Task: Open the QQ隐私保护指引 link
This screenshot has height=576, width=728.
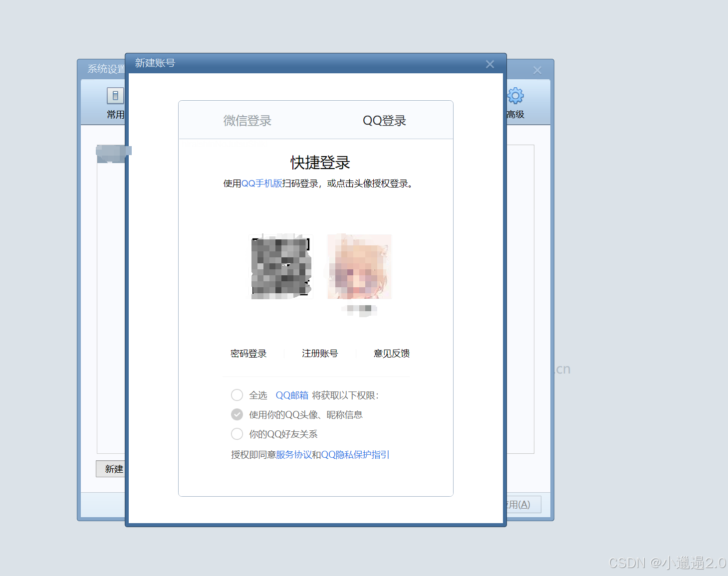Action: pyautogui.click(x=355, y=455)
